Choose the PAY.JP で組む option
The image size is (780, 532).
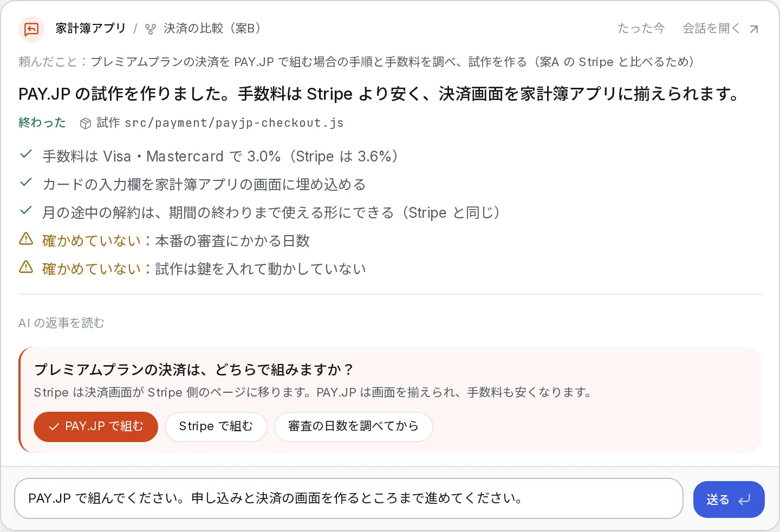tap(96, 427)
